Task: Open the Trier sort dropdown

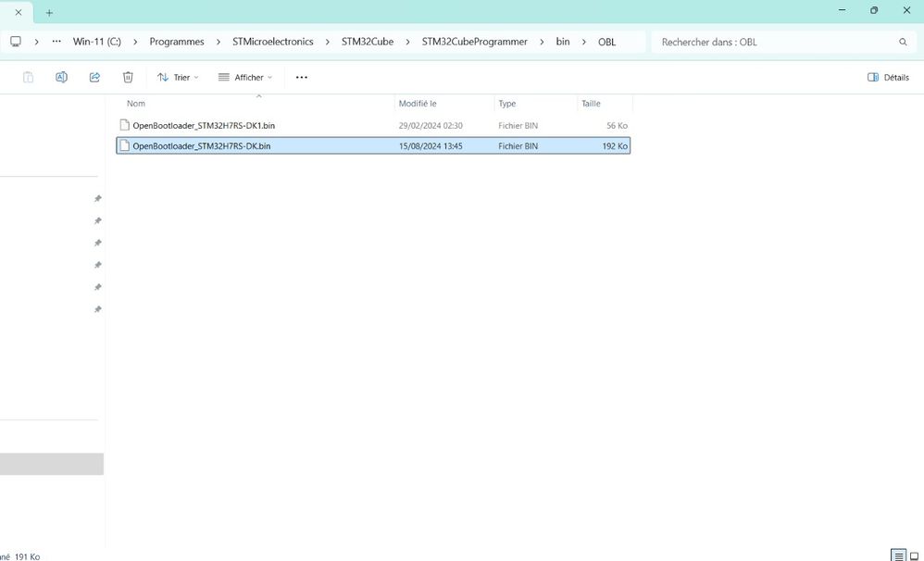Action: [x=178, y=77]
